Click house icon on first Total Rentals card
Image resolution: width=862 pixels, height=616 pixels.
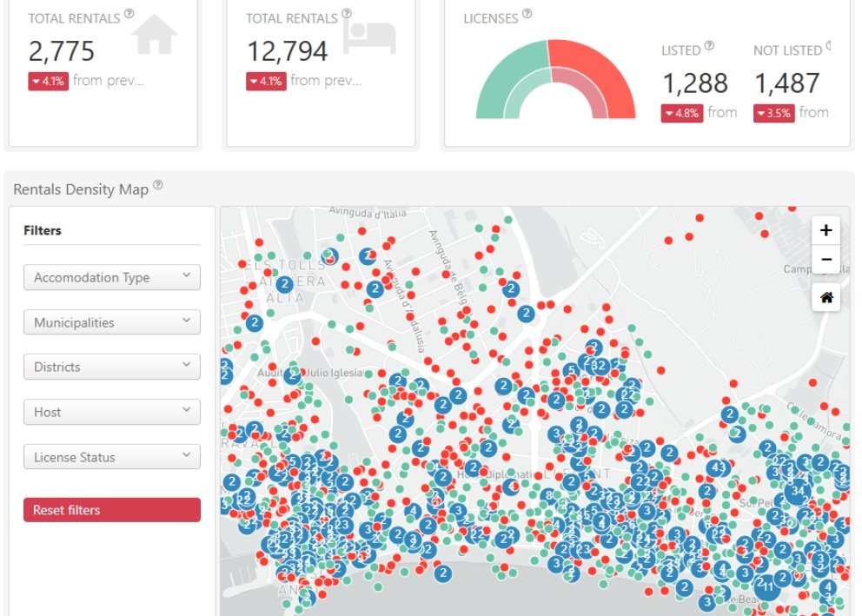pyautogui.click(x=155, y=34)
